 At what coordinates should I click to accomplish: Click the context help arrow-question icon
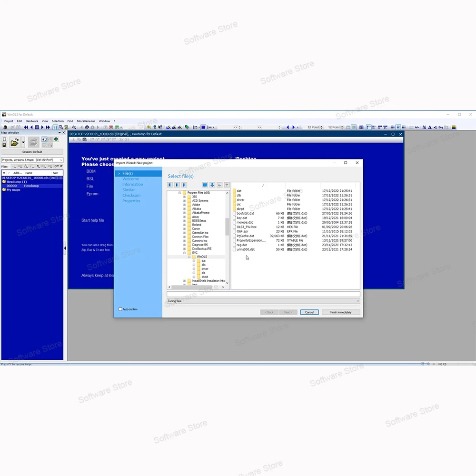[x=160, y=127]
